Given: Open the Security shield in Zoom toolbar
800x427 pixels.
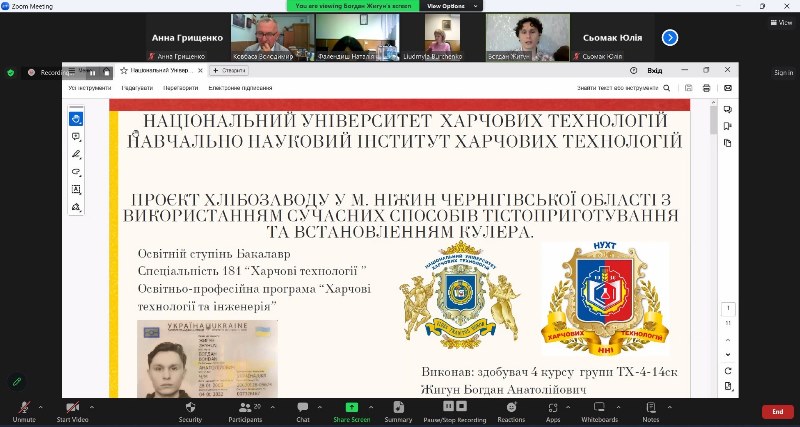Looking at the screenshot, I should (x=190, y=411).
